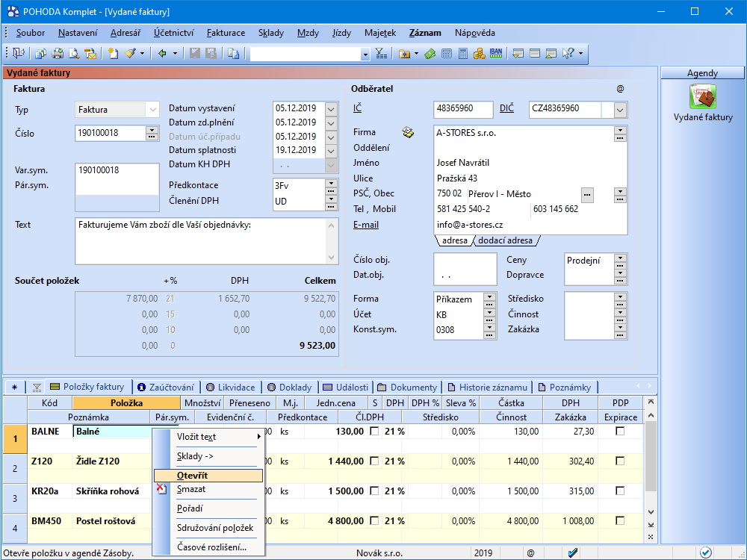Toggle the PDP checkbox in Balné row
747x560 pixels.
pos(620,431)
